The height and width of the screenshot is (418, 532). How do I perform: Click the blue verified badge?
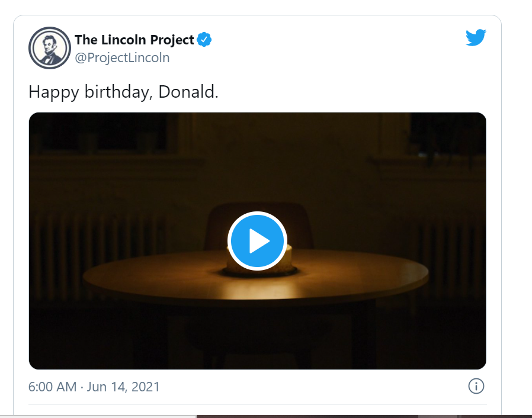coord(204,40)
